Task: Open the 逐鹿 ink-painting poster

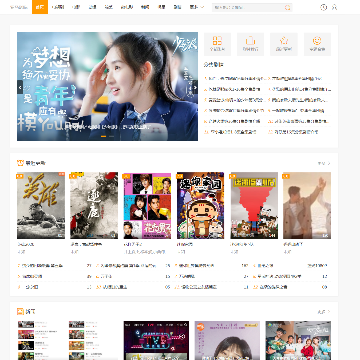Action: [94, 205]
